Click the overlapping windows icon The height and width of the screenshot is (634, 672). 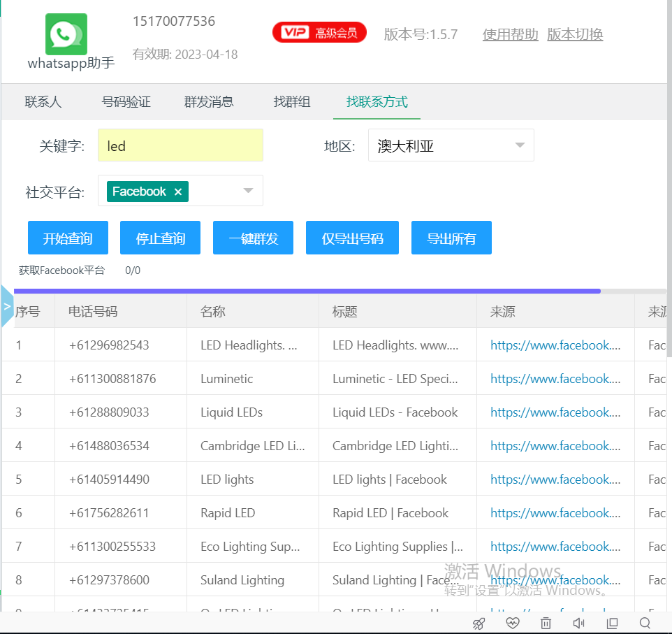coord(613,623)
